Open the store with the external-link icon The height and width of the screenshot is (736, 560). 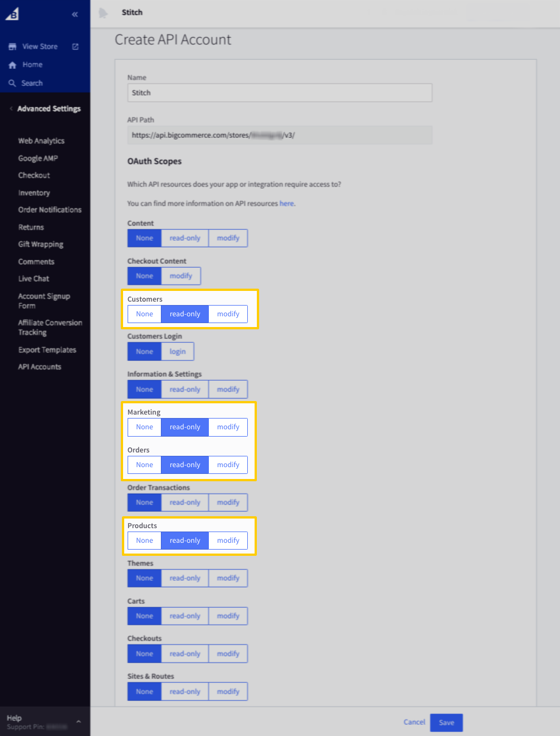(75, 46)
